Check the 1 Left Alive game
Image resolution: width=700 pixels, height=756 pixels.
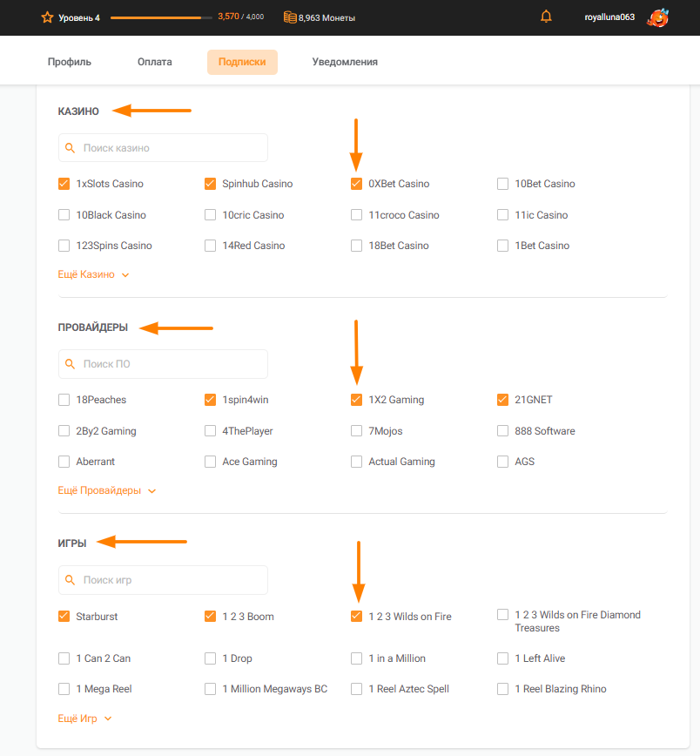coord(503,658)
